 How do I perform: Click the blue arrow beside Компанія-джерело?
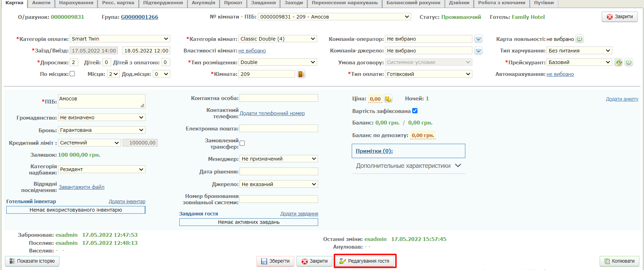pyautogui.click(x=478, y=51)
